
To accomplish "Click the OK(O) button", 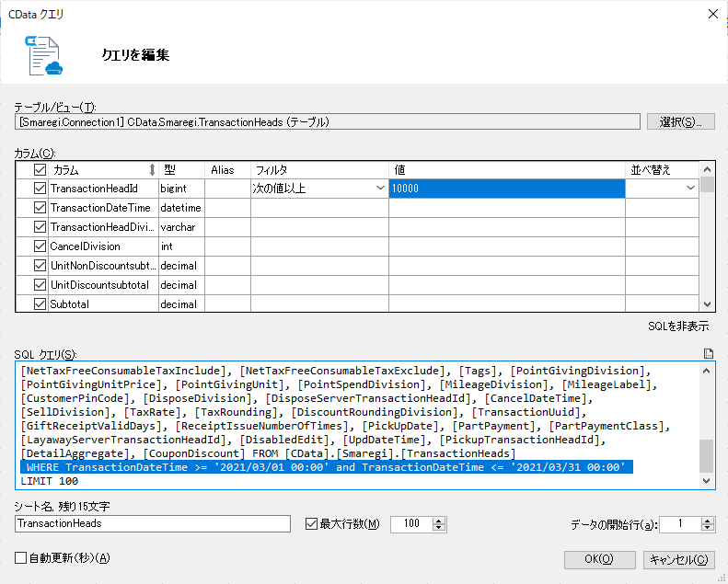I will (599, 559).
